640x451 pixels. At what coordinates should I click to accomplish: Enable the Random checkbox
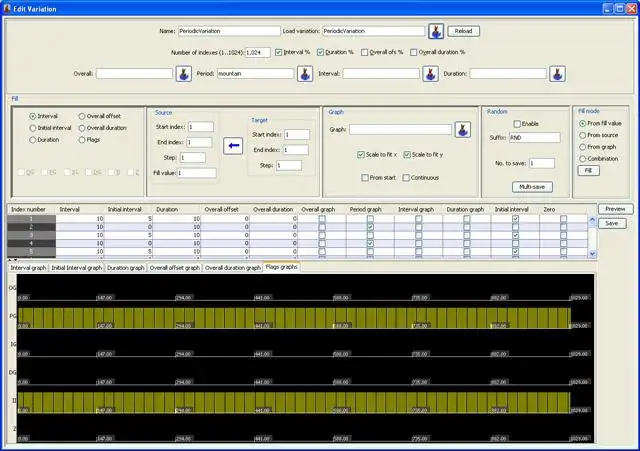pyautogui.click(x=517, y=123)
